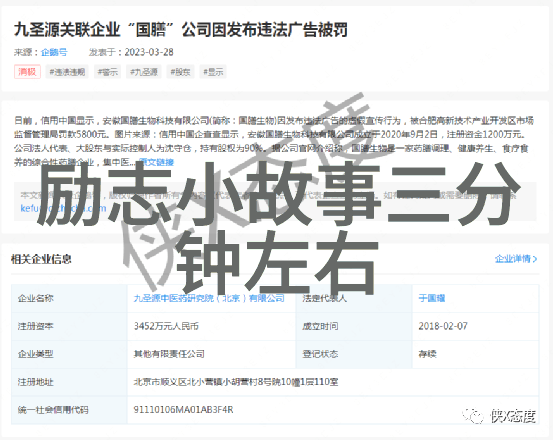Select the #股东 tag
Screen dimensions: 553x440
click(x=180, y=72)
